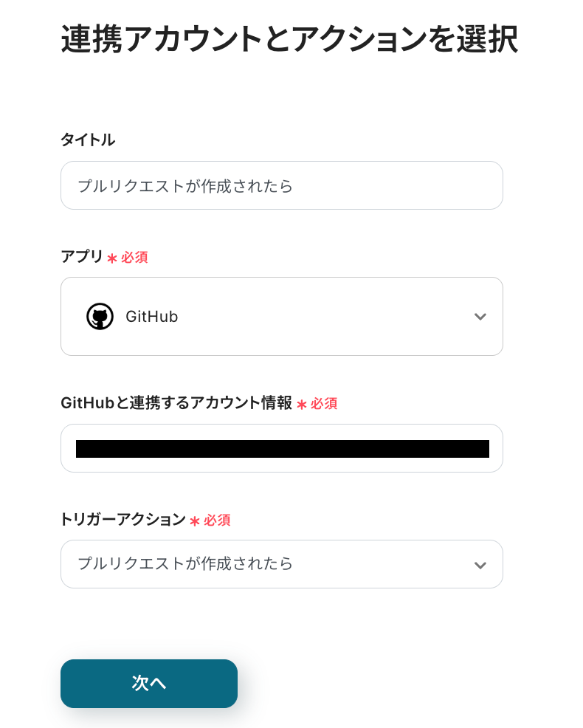Image resolution: width=583 pixels, height=728 pixels.
Task: Click the GitHubと連携するアカウント情報 label
Action: (176, 402)
